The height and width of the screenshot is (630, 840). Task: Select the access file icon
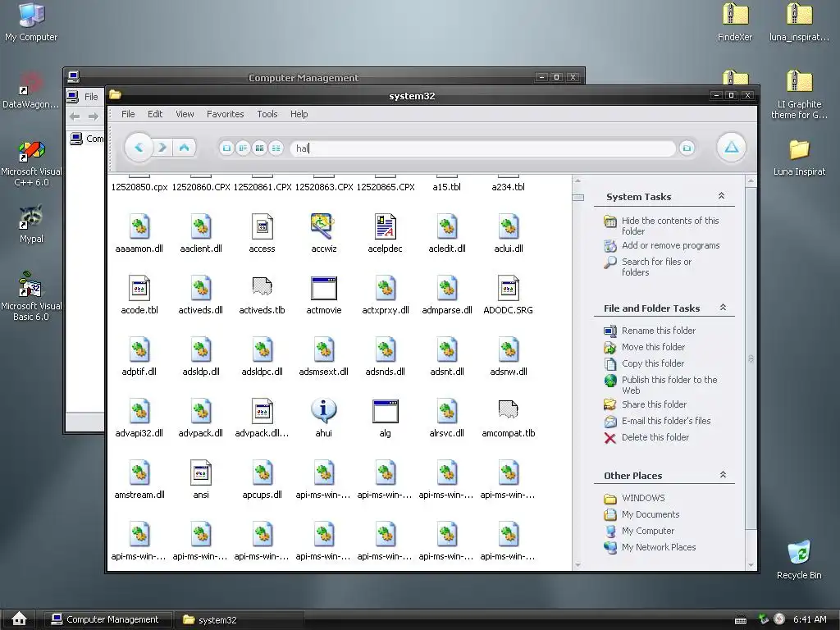click(262, 226)
